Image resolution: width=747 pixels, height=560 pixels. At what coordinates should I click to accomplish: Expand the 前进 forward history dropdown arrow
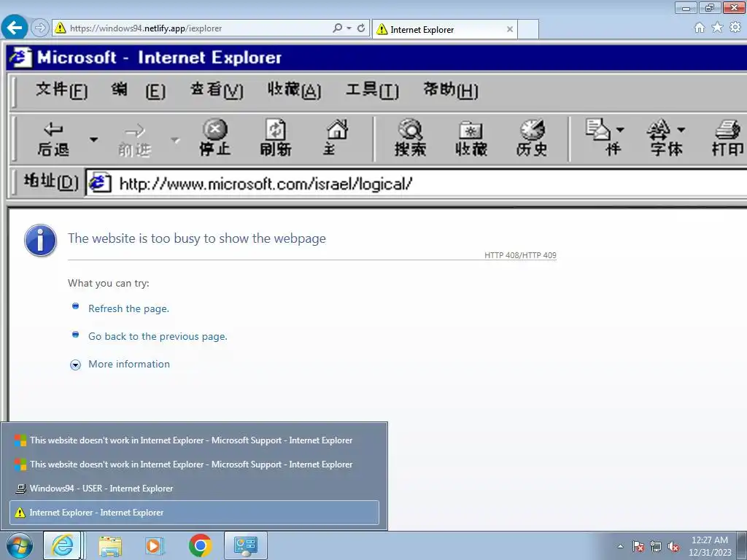tap(175, 139)
